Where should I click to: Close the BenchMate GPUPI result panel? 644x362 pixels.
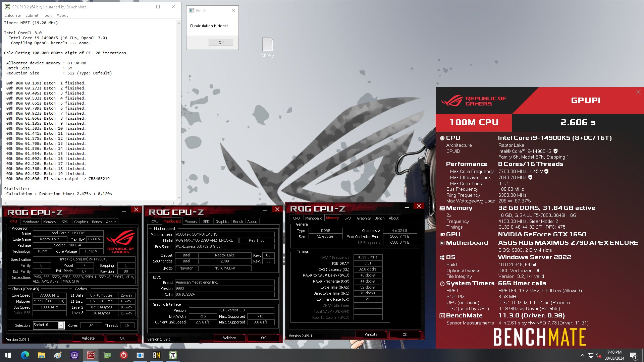click(638, 92)
